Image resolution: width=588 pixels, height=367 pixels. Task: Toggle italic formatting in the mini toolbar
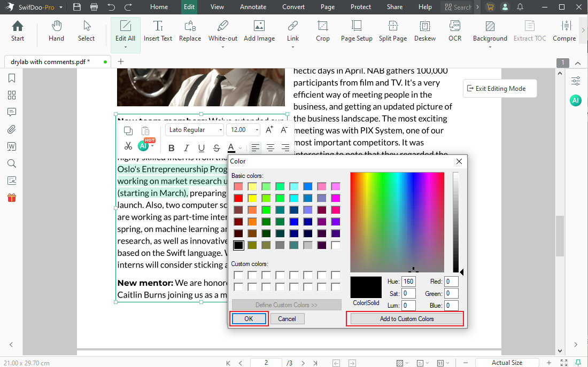[186, 148]
